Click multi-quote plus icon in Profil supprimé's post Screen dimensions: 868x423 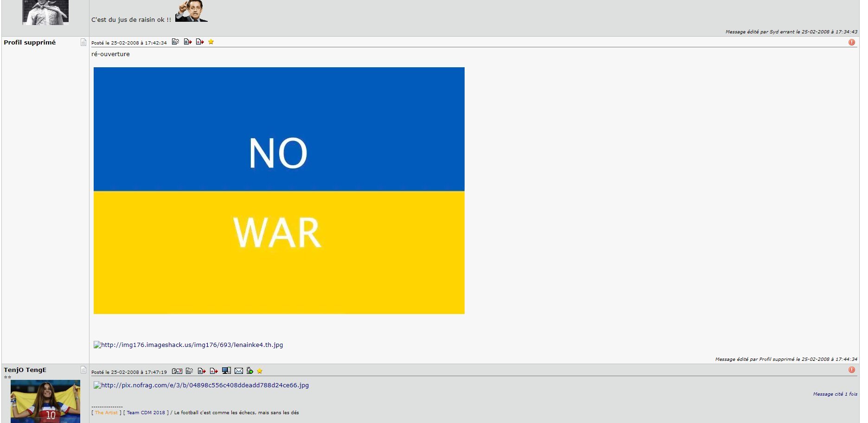(x=200, y=42)
